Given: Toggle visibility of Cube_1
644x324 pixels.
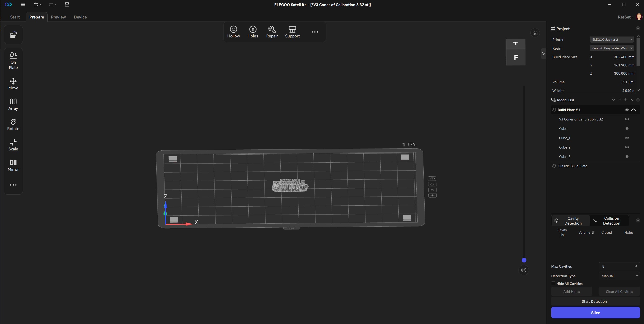Looking at the screenshot, I should point(627,138).
